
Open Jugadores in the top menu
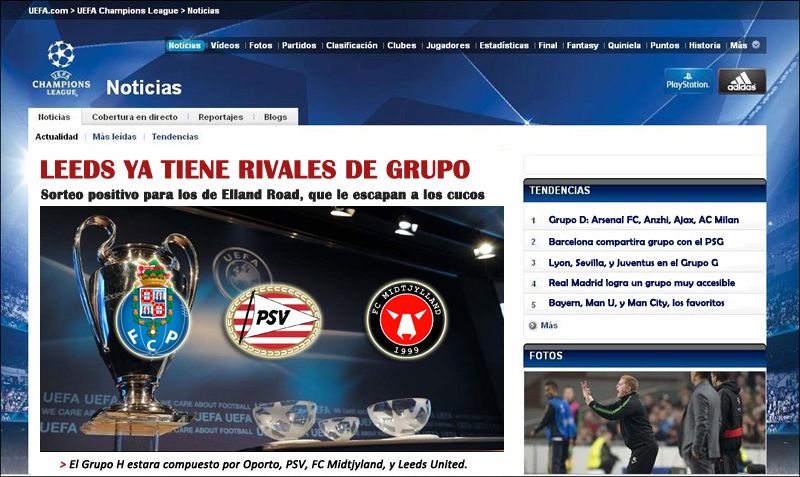pos(448,45)
